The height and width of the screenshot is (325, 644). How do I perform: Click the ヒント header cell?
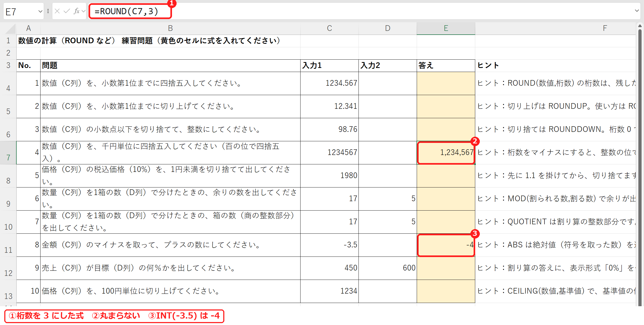[555, 66]
